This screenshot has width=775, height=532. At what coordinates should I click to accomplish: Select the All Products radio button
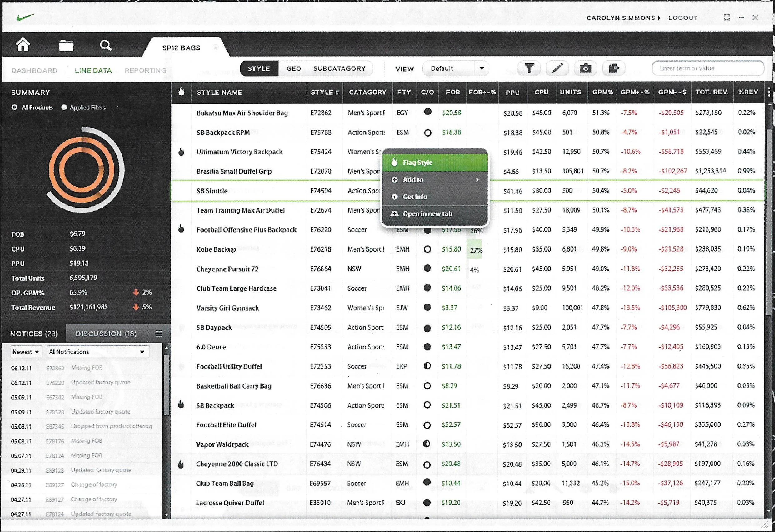pyautogui.click(x=14, y=108)
